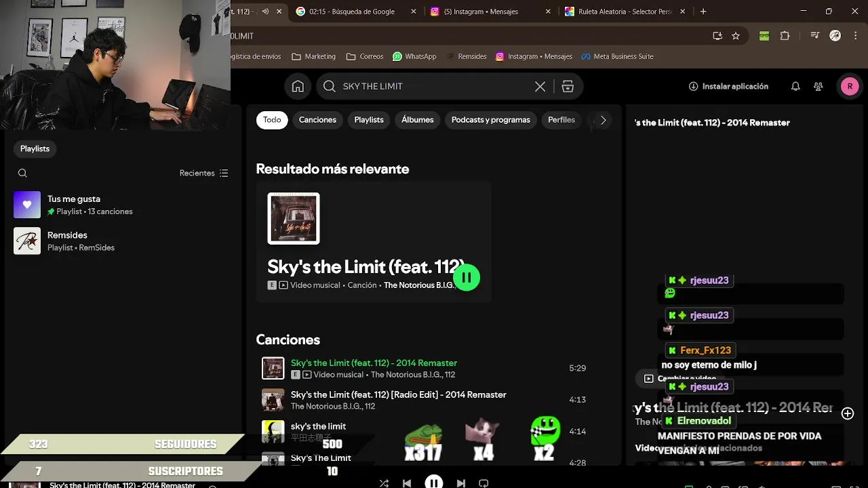The height and width of the screenshot is (488, 868).
Task: Open the Extensions puzzle icon
Action: (785, 36)
